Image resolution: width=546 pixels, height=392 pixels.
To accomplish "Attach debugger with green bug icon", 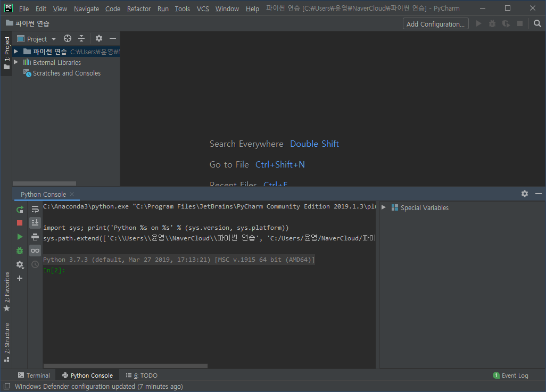I will click(x=20, y=251).
